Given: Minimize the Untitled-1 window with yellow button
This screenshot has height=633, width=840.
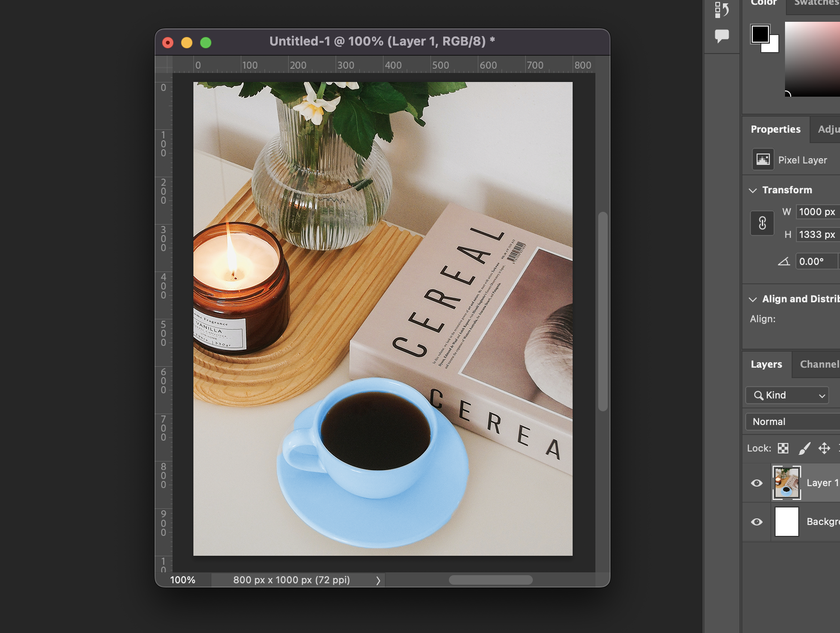Looking at the screenshot, I should tap(187, 43).
